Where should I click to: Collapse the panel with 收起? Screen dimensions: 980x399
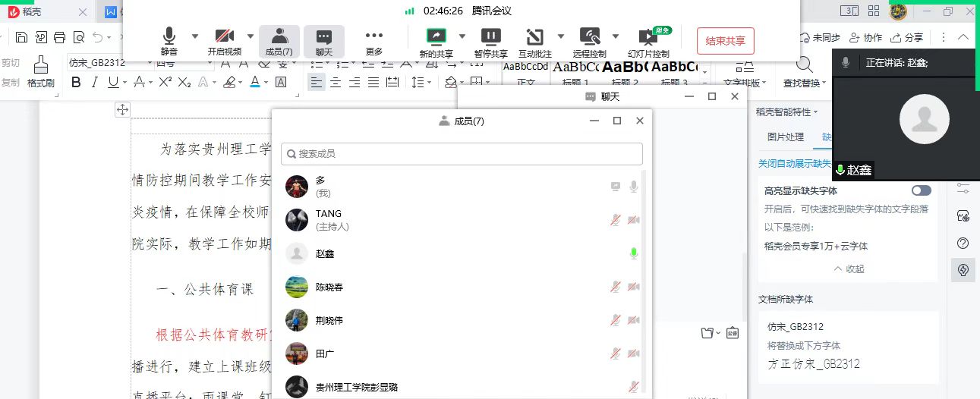coord(849,269)
